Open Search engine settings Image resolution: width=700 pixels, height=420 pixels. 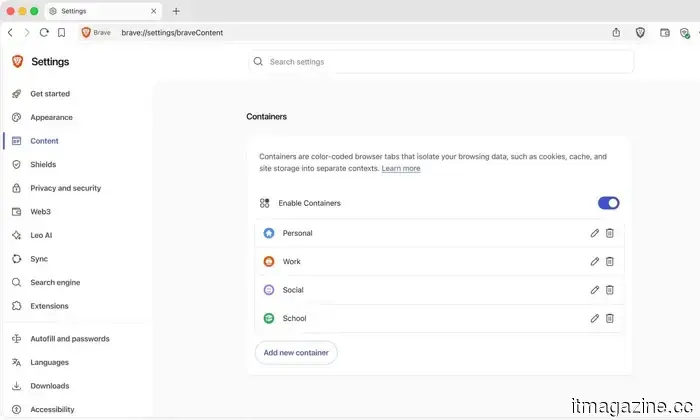pos(55,283)
